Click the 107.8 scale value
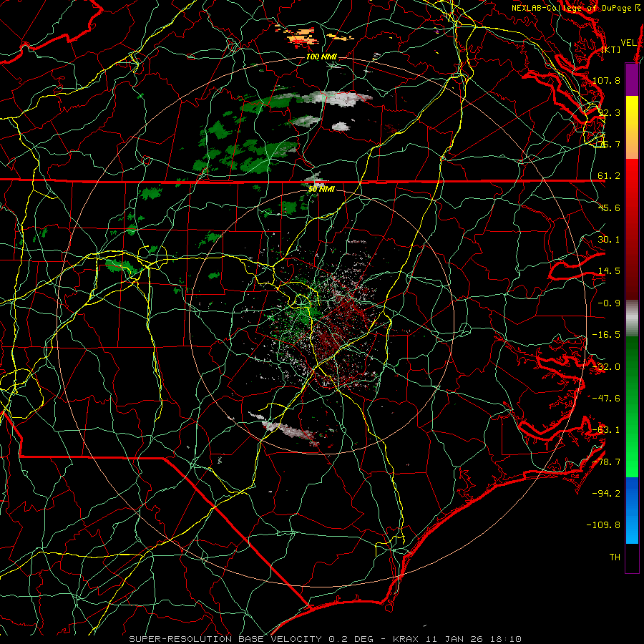Viewport: 644px width, 644px height. [606, 80]
